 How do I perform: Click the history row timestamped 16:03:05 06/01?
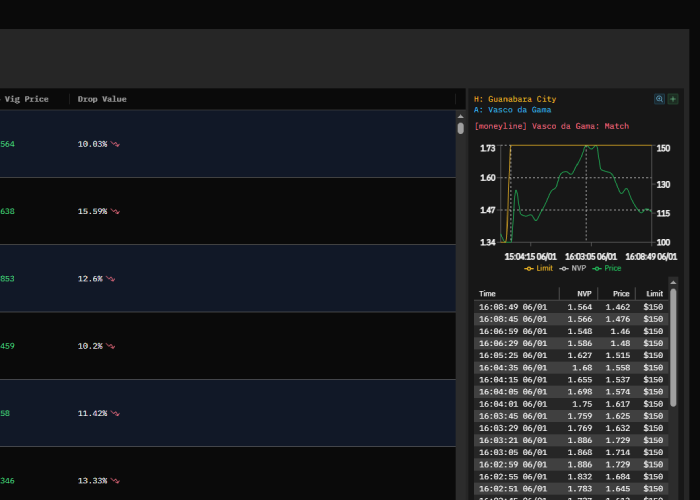571,452
